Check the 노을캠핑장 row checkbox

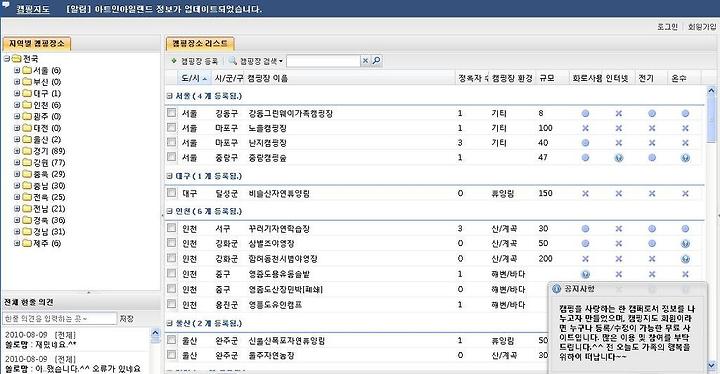pos(171,127)
